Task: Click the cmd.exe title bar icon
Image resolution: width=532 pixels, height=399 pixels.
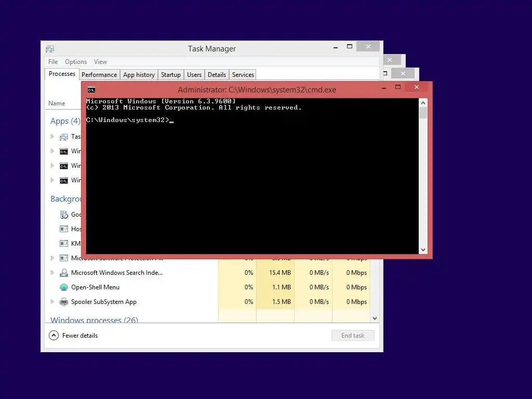Action: 91,90
